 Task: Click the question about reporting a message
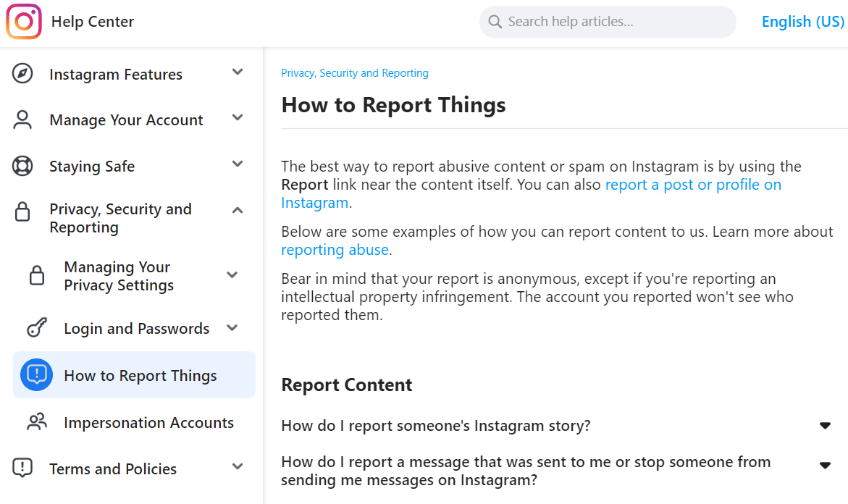pos(526,471)
